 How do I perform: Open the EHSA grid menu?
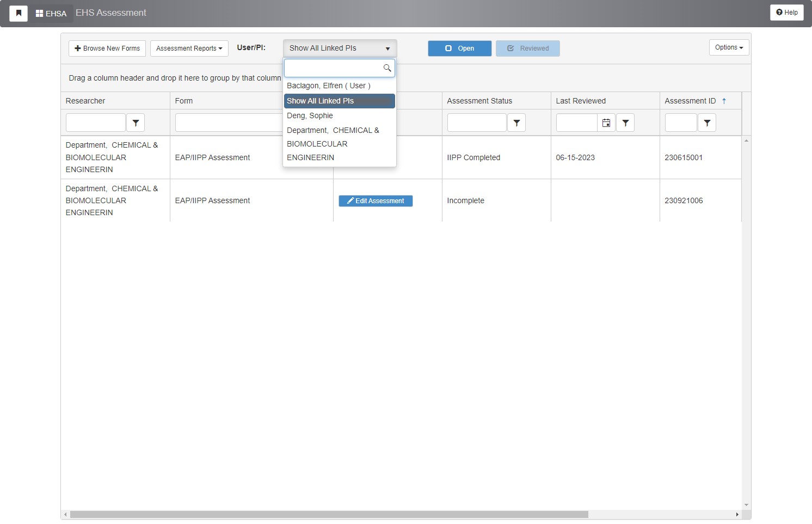click(x=51, y=13)
